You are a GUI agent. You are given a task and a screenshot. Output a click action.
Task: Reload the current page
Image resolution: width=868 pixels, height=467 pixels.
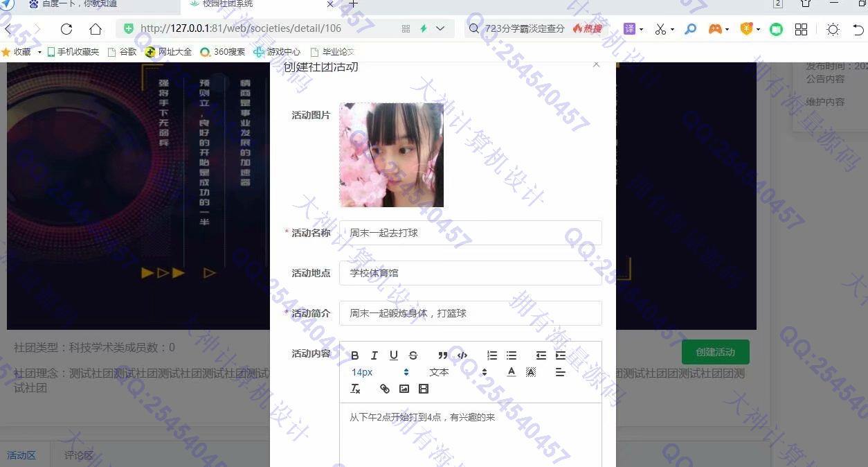point(66,29)
